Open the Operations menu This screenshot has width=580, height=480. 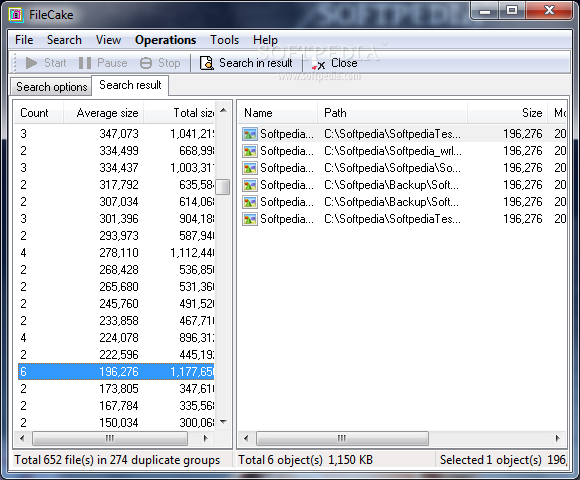(x=165, y=40)
